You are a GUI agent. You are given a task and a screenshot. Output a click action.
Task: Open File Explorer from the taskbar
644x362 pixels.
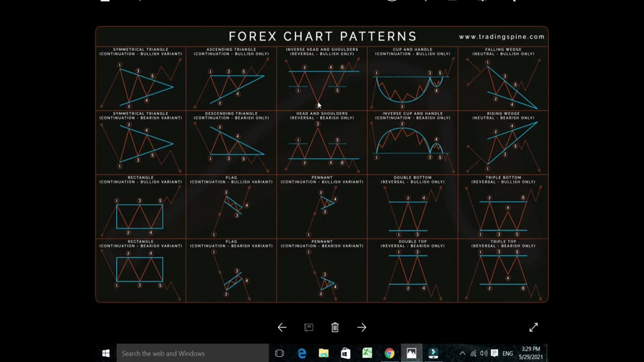pyautogui.click(x=324, y=353)
